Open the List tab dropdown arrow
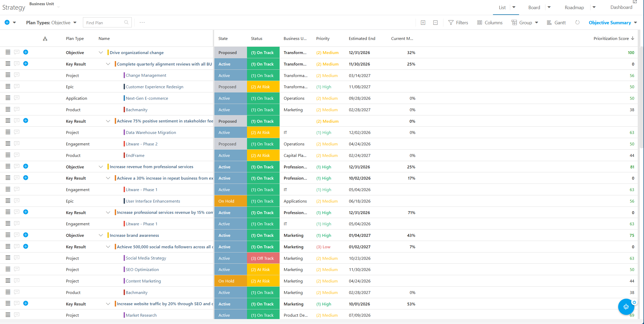This screenshot has height=324, width=644. [x=514, y=7]
